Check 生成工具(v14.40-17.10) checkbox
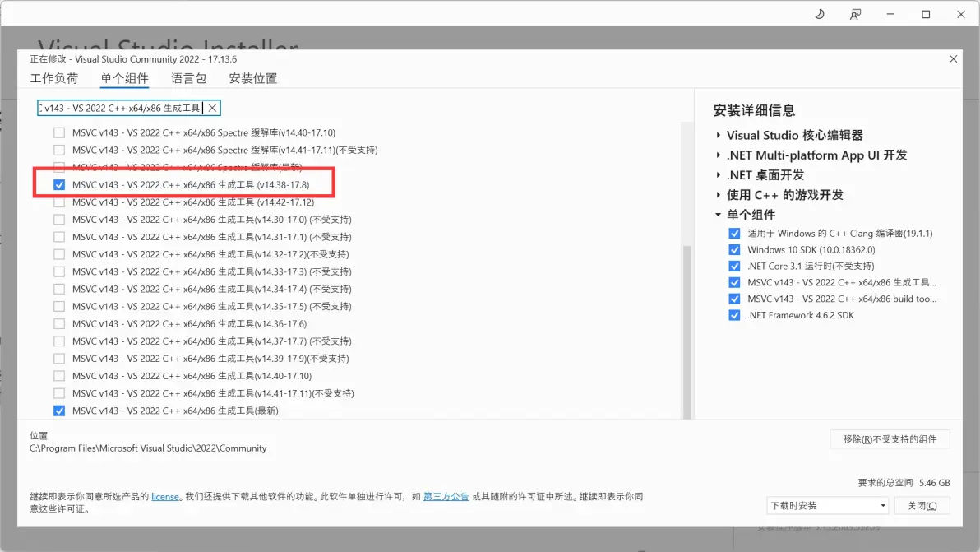Image resolution: width=980 pixels, height=552 pixels. [x=58, y=376]
